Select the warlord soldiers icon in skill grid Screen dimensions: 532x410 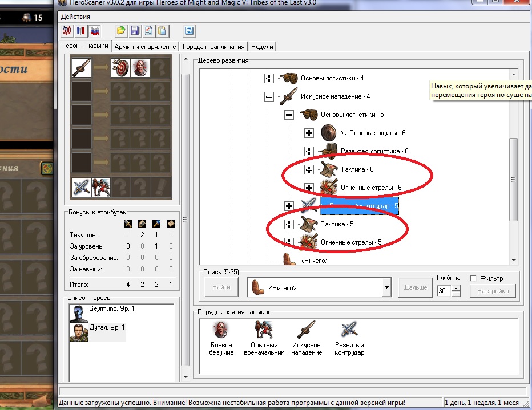101,188
